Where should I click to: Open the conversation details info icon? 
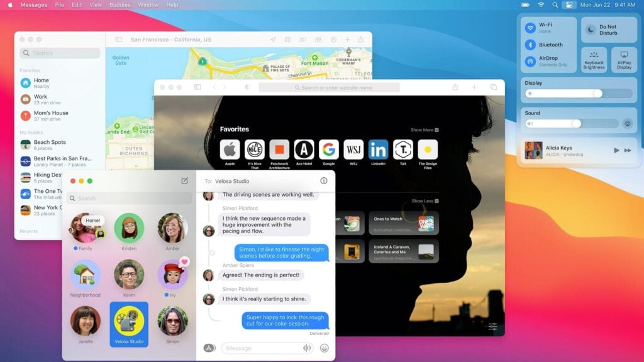tap(324, 181)
